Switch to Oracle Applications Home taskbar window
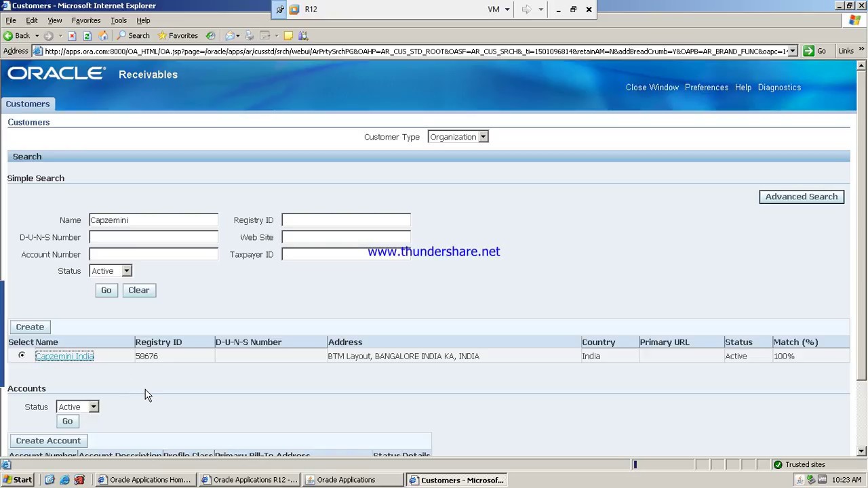The image size is (868, 488). tap(146, 480)
